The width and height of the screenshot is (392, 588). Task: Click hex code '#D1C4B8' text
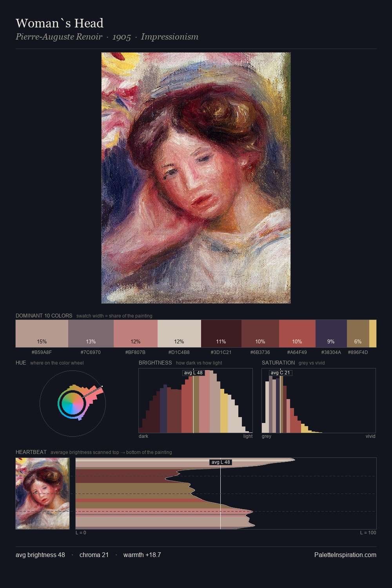[179, 352]
